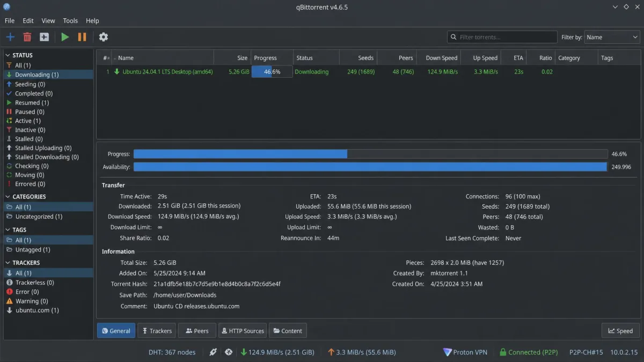Select the Moving (0) filter
The width and height of the screenshot is (644, 362).
tap(48, 175)
